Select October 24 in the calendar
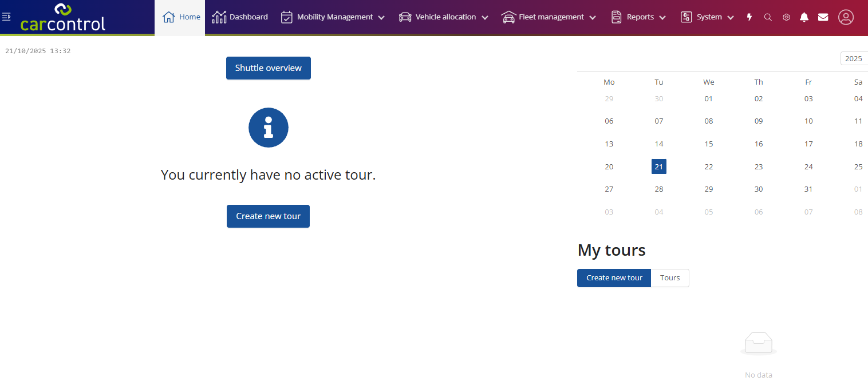This screenshot has width=868, height=381. 808,166
